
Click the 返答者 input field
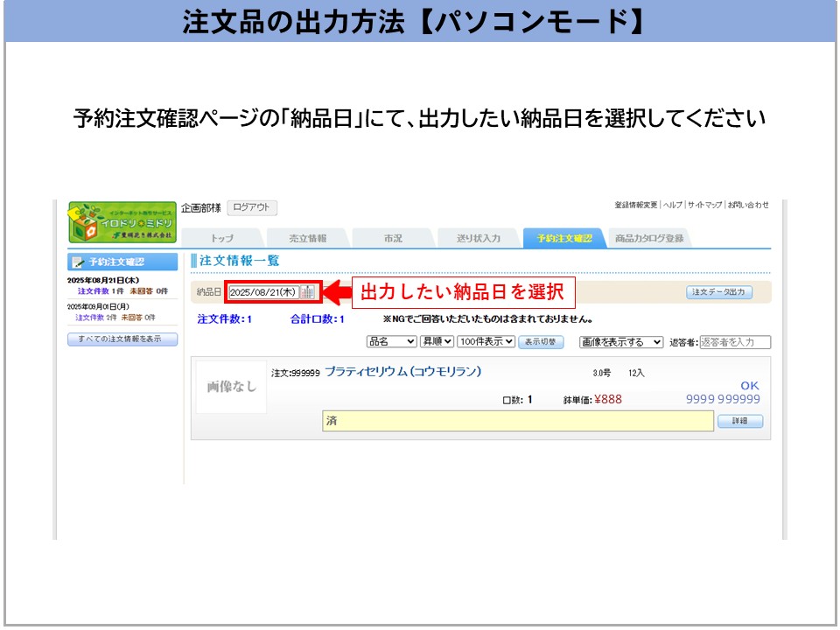(735, 342)
